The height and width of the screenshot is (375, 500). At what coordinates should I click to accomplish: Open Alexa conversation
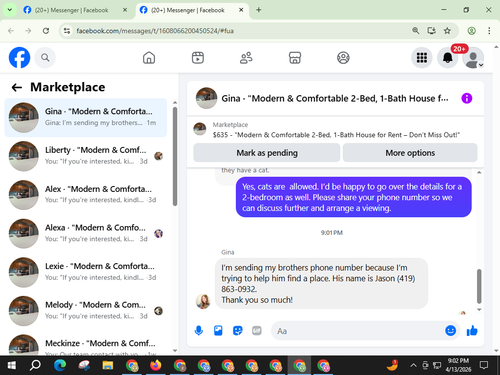pos(86,233)
